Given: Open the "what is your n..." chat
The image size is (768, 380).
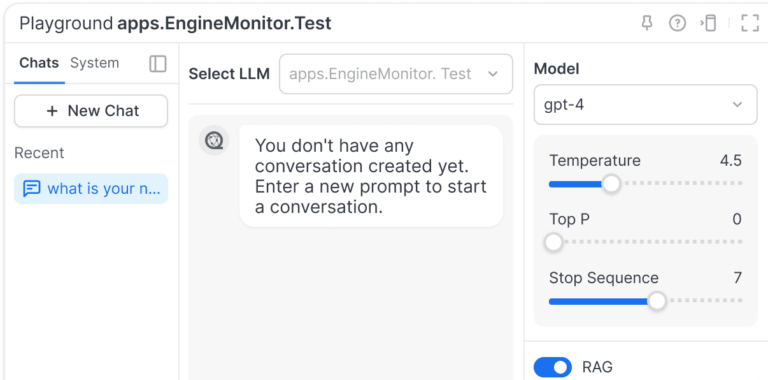Looking at the screenshot, I should (x=91, y=189).
